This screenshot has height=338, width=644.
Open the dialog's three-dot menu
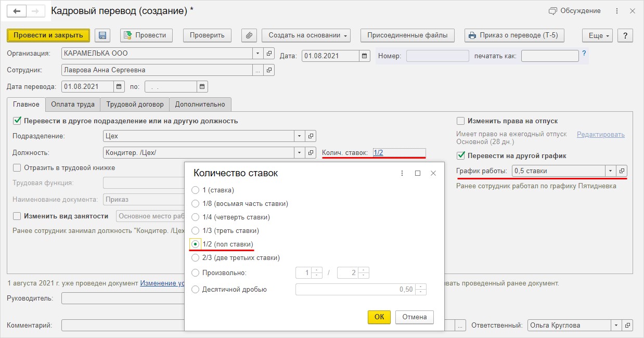tap(402, 173)
